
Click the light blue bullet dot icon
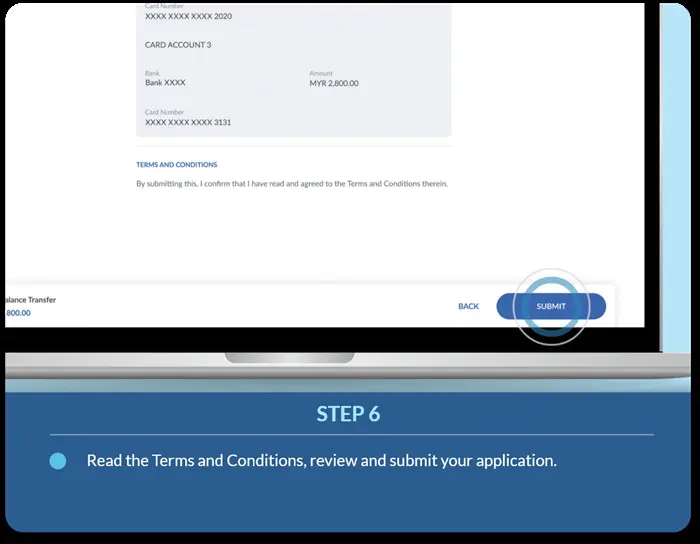point(58,461)
